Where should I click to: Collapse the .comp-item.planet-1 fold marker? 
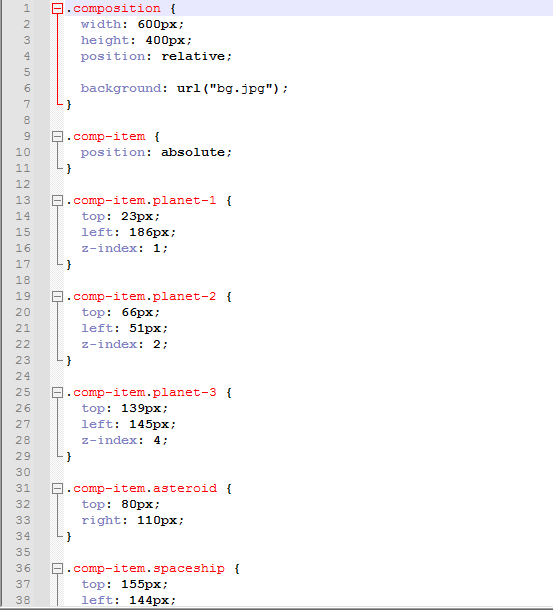(57, 200)
